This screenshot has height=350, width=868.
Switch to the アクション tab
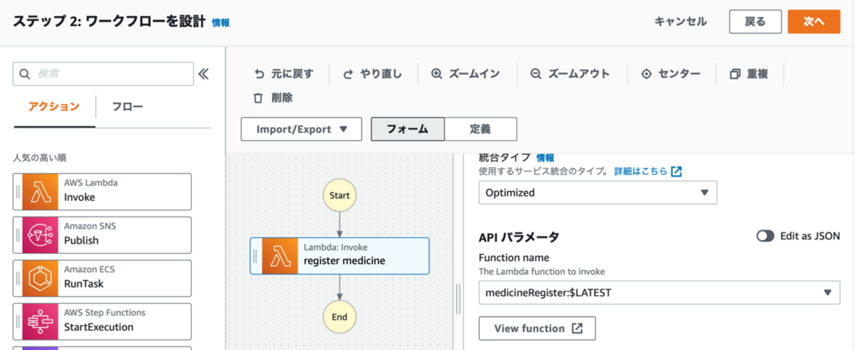pos(54,107)
